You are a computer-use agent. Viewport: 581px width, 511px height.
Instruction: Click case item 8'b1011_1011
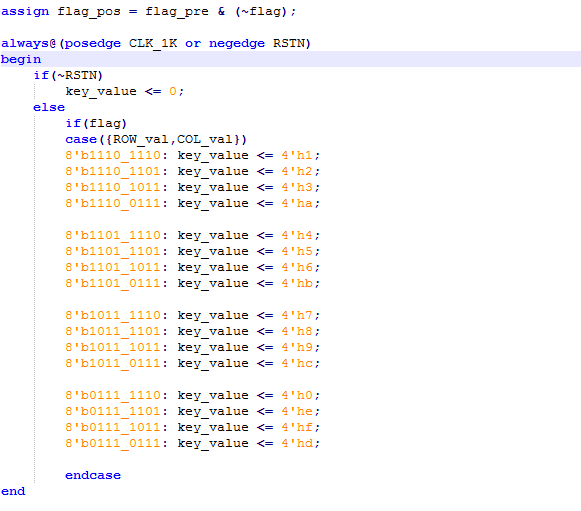click(x=113, y=347)
